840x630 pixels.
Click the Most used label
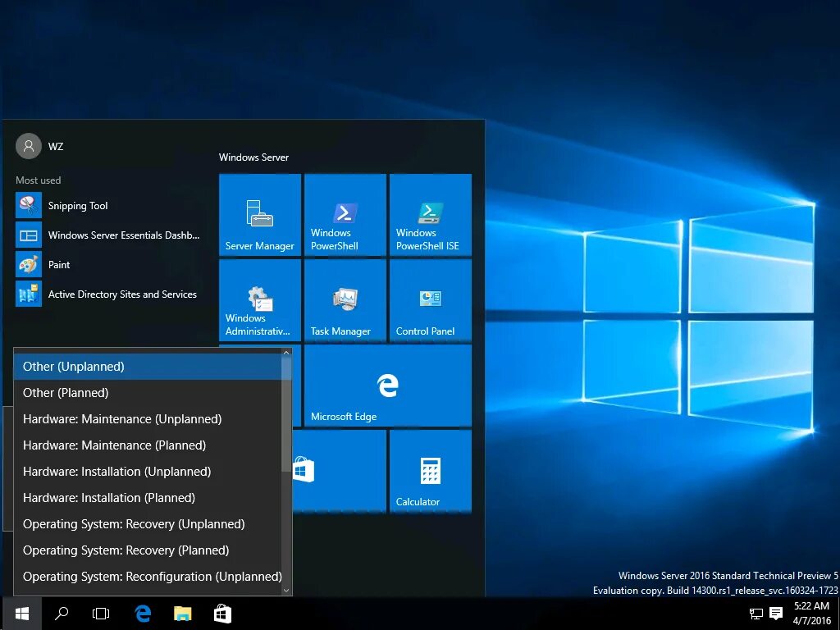[x=38, y=180]
